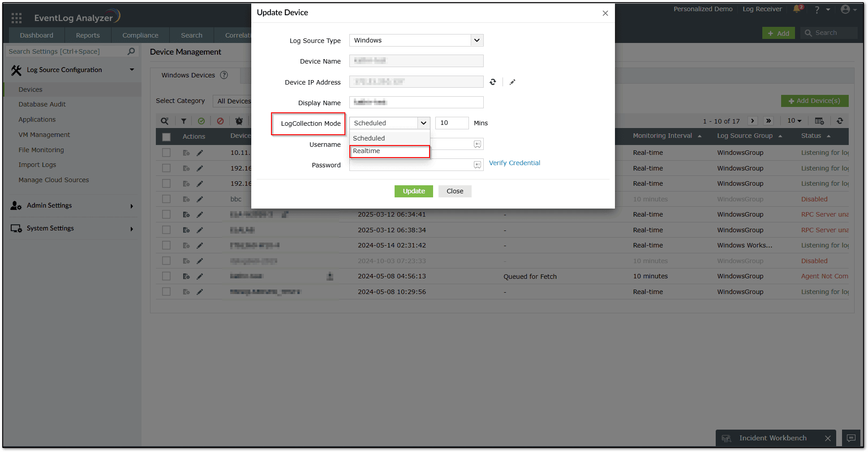Toggle the select-all checkbox in table header
The width and height of the screenshot is (868, 452).
pos(166,137)
